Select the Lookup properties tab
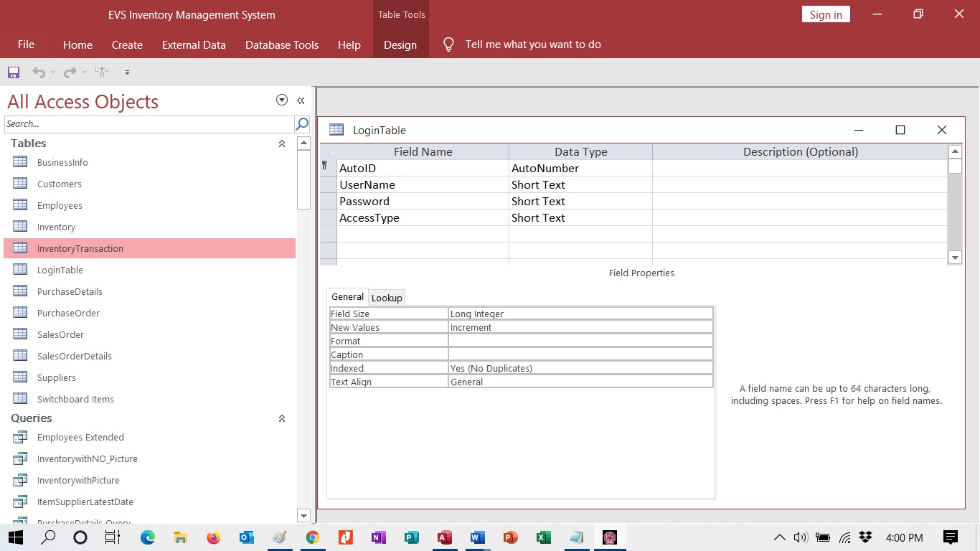This screenshot has width=980, height=551. point(387,298)
